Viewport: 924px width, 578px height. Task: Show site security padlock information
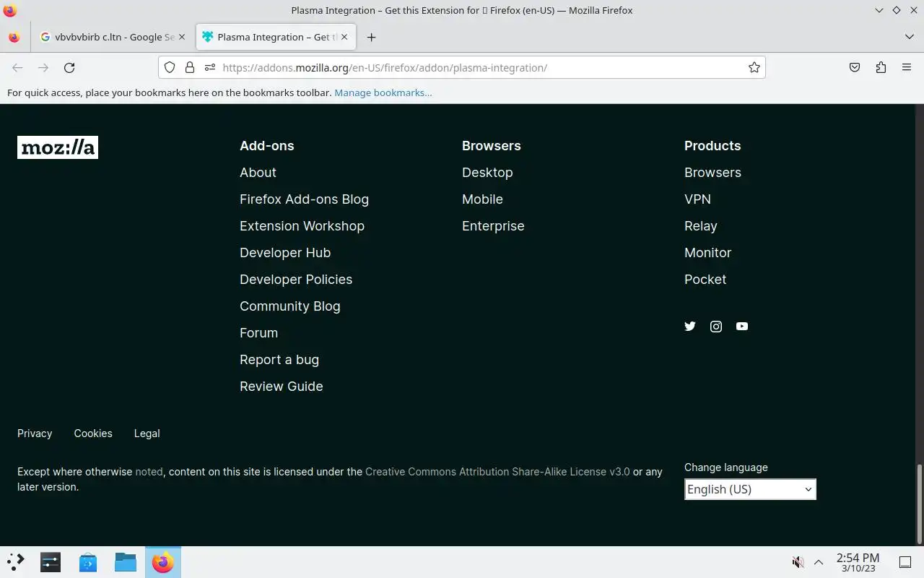pyautogui.click(x=190, y=67)
